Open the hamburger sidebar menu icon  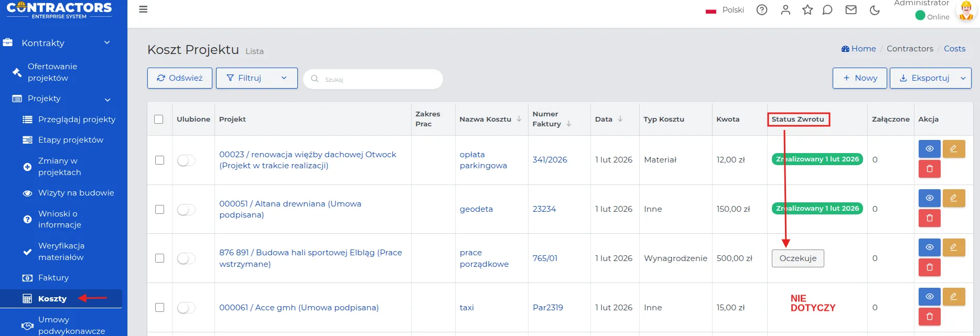(143, 9)
